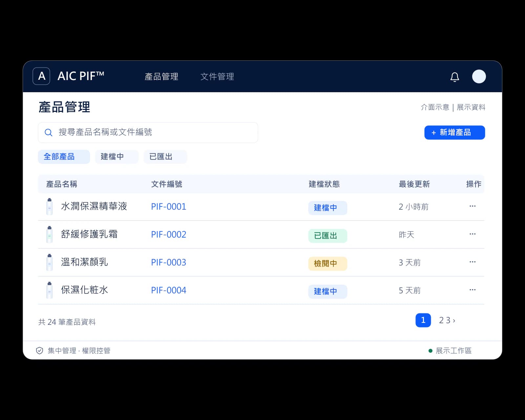Filter products by 已匯出
This screenshot has width=525, height=420.
[x=165, y=157]
